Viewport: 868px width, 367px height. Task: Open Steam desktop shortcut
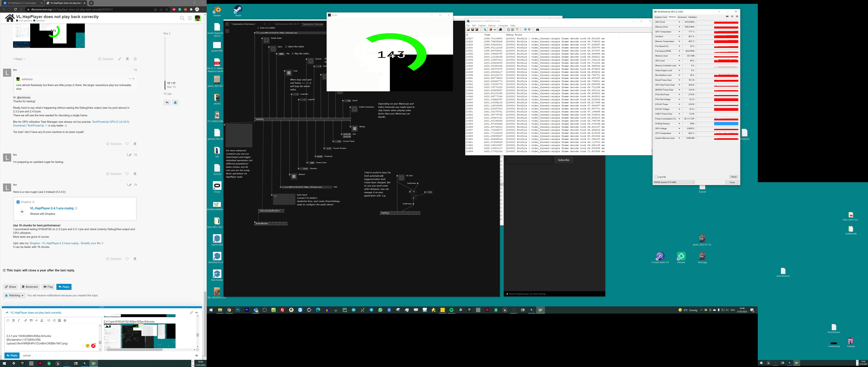[x=238, y=11]
